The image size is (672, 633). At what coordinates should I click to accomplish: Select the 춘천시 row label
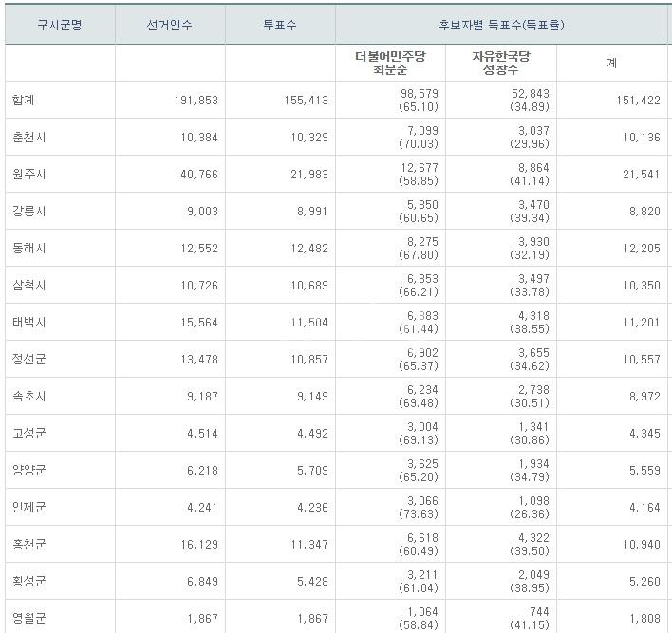click(28, 138)
